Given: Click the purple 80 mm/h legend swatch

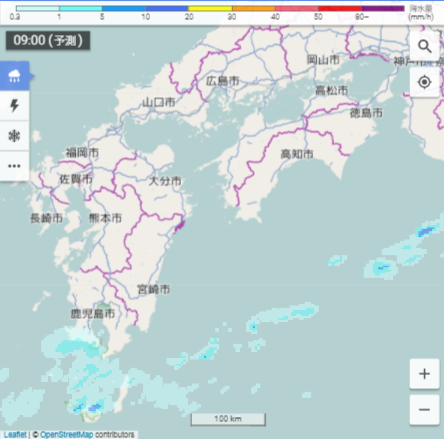Looking at the screenshot, I should click(x=383, y=8).
